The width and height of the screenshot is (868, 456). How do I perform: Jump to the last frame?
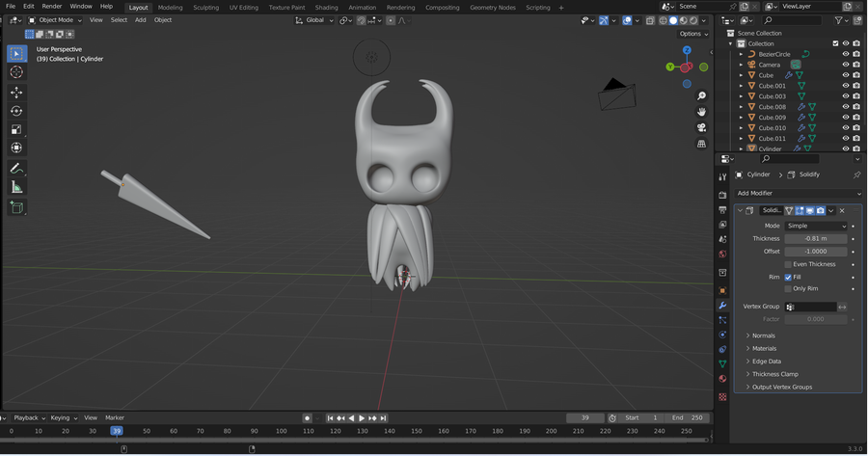(383, 418)
